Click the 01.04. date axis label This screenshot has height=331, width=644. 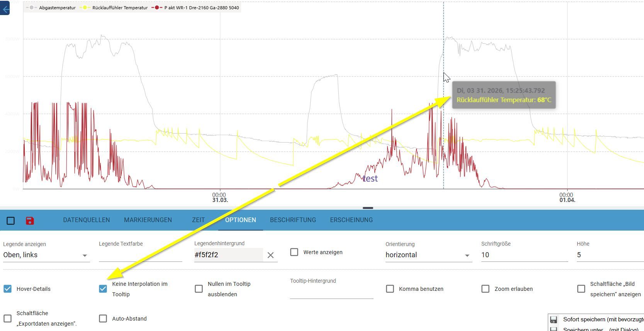pyautogui.click(x=567, y=200)
